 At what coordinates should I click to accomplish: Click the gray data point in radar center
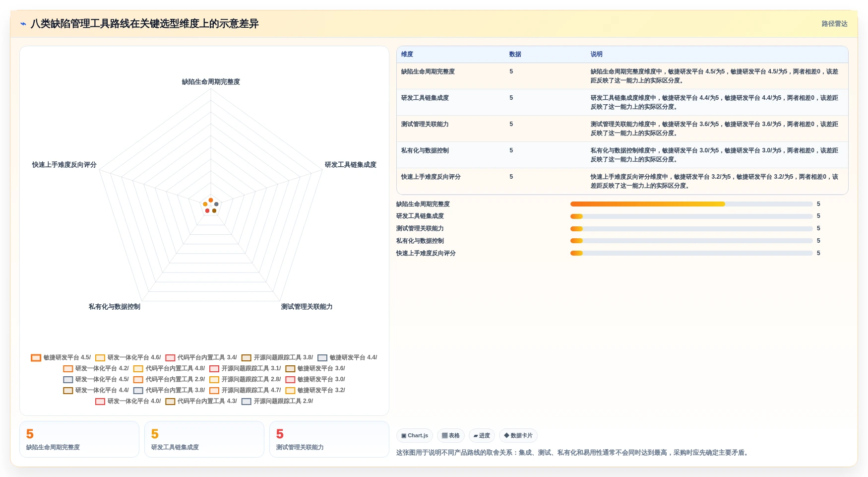[x=216, y=204]
